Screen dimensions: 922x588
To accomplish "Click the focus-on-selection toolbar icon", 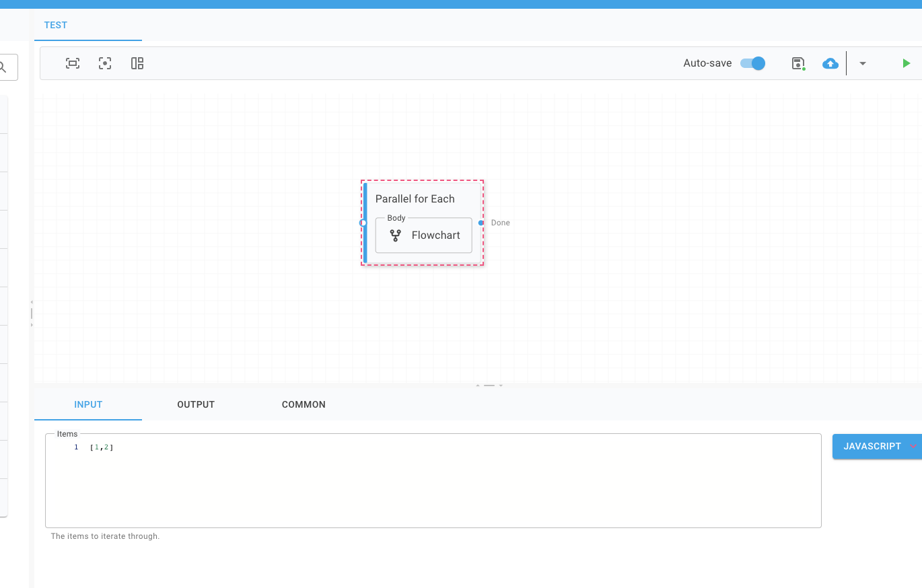I will pos(105,63).
